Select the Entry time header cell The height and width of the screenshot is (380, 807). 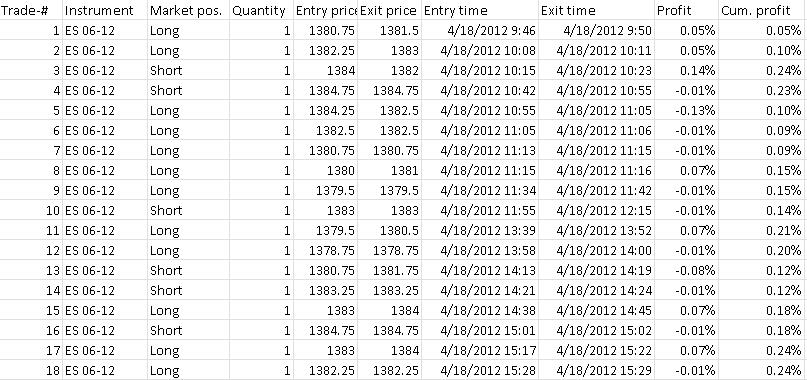point(480,10)
